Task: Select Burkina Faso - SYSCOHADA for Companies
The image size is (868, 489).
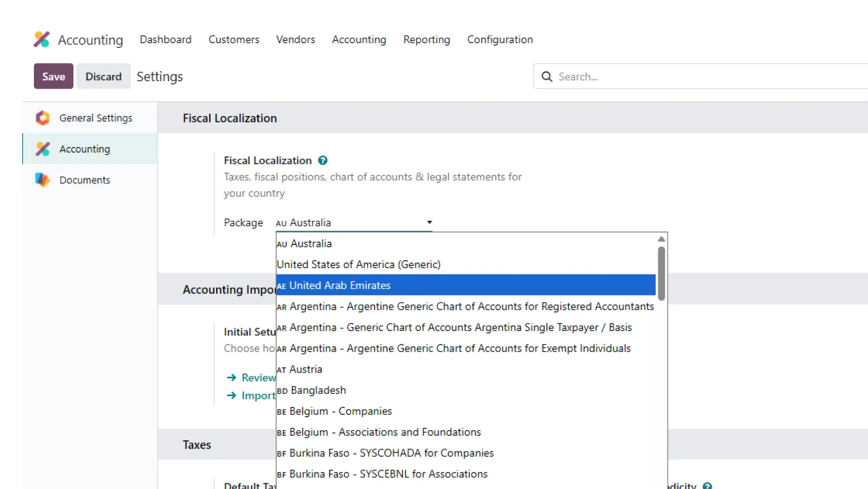Action: point(466,453)
